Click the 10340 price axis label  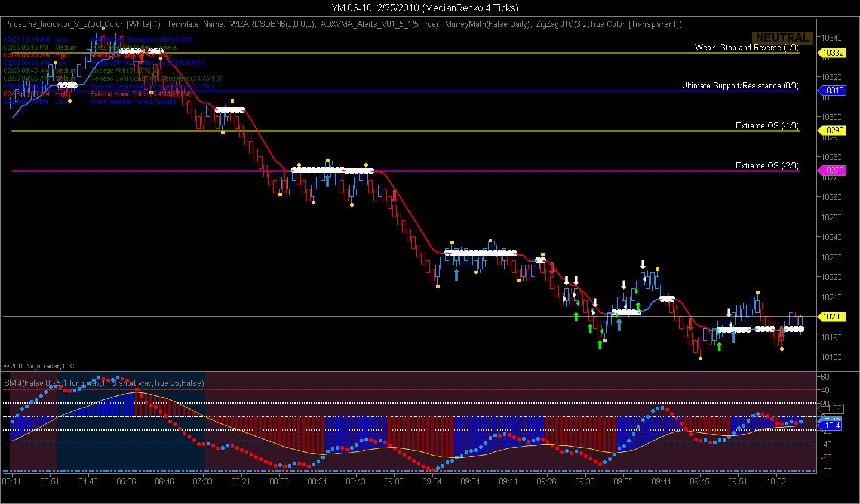tap(833, 37)
